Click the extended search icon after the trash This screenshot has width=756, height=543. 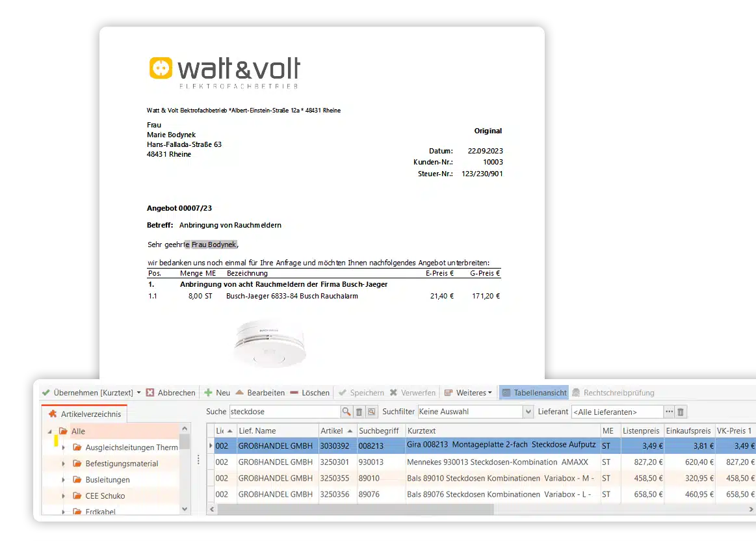coord(371,412)
